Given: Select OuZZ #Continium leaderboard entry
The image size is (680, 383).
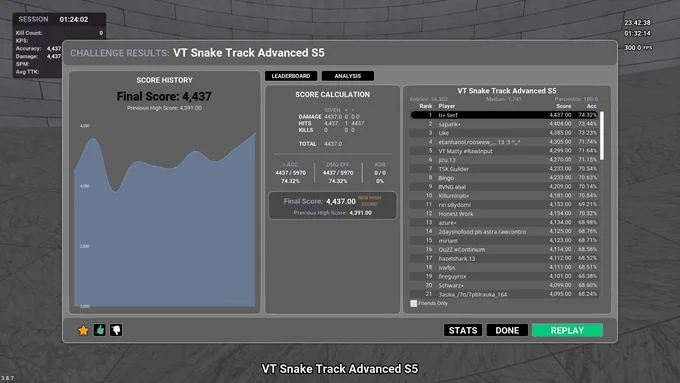Looking at the screenshot, I should coord(504,249).
